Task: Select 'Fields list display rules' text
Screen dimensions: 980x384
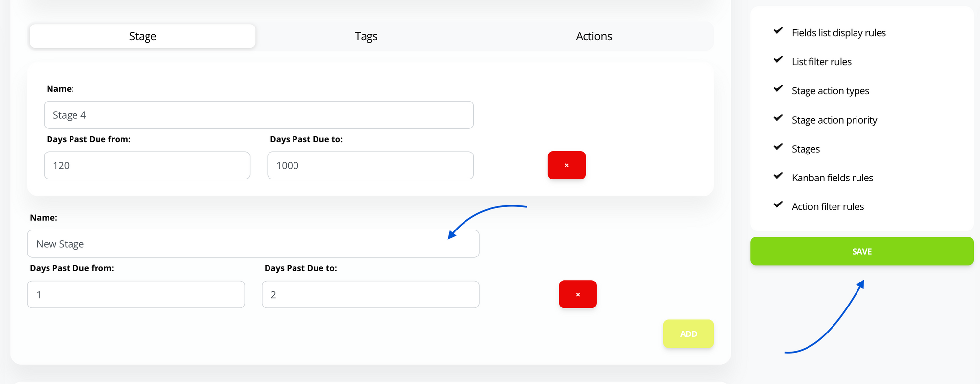Action: [839, 33]
